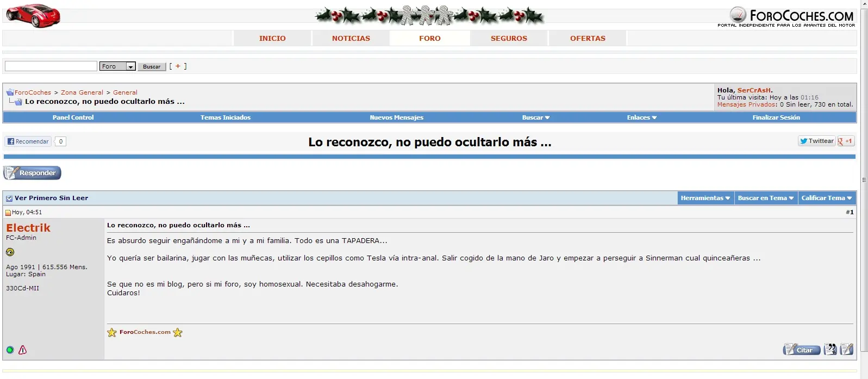Click the right star in the ForoCoches.com signature

[178, 332]
